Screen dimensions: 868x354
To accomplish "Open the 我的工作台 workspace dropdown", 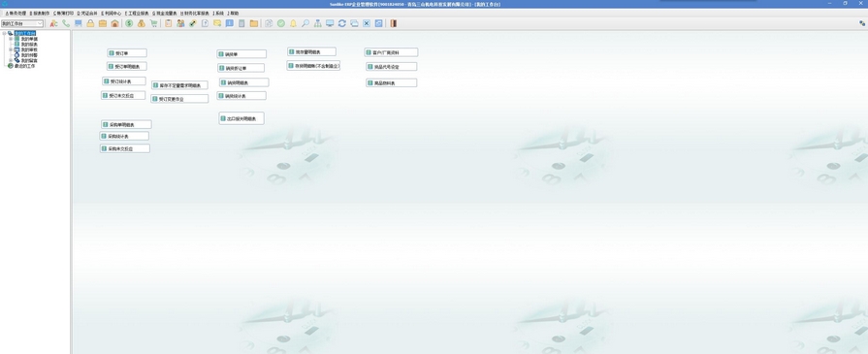I will pyautogui.click(x=22, y=23).
